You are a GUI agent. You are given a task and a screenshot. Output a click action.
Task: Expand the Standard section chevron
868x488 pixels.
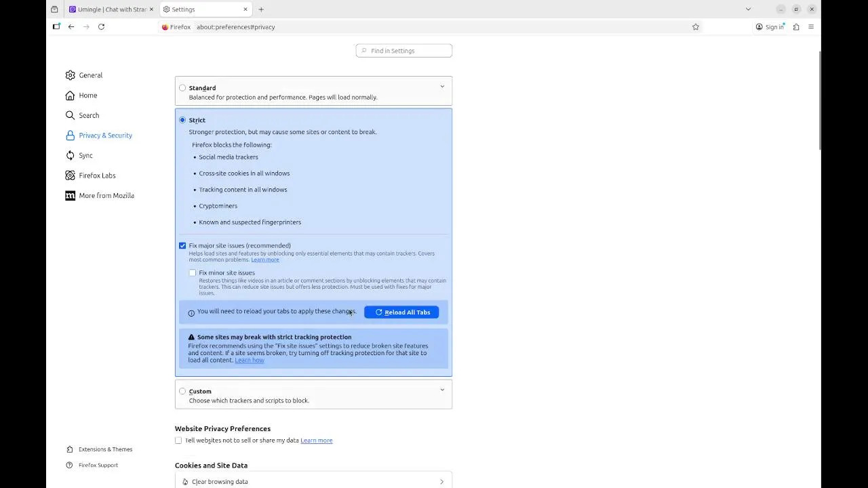coord(442,87)
